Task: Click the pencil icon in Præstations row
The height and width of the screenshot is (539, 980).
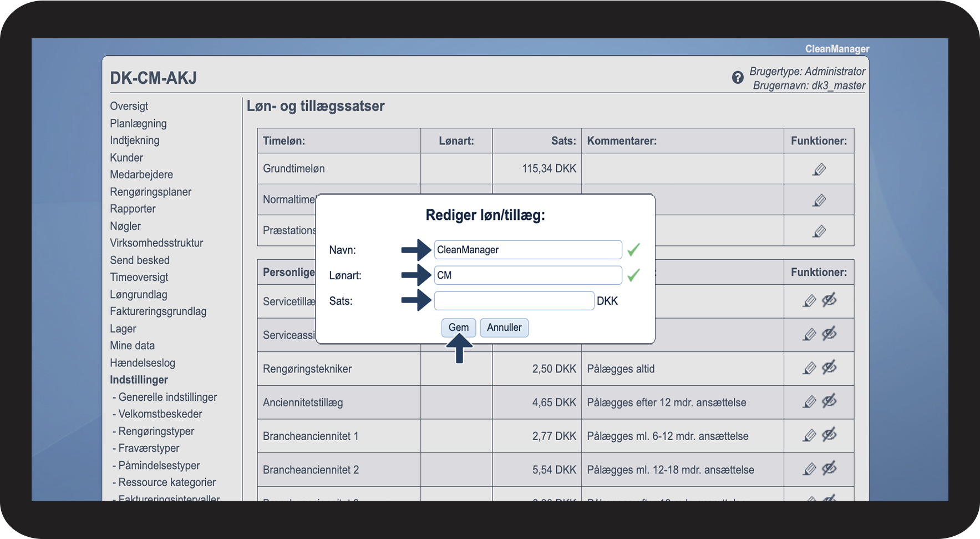Action: (x=819, y=231)
